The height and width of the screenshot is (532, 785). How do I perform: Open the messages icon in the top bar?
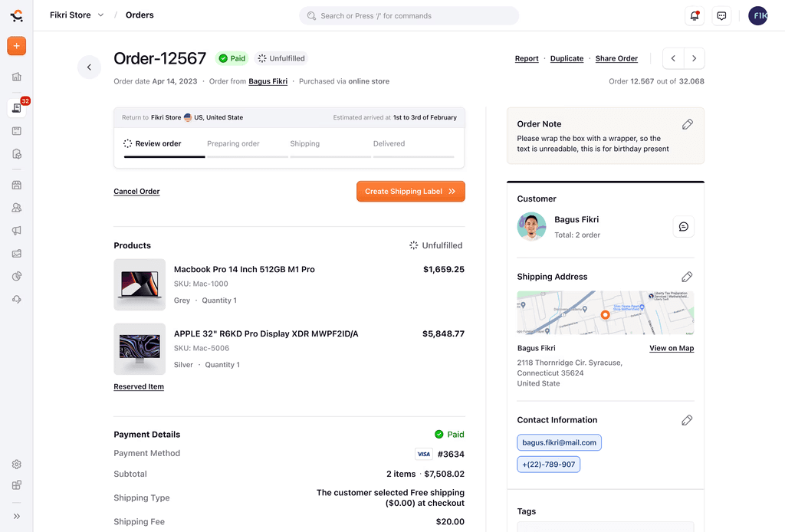click(721, 15)
